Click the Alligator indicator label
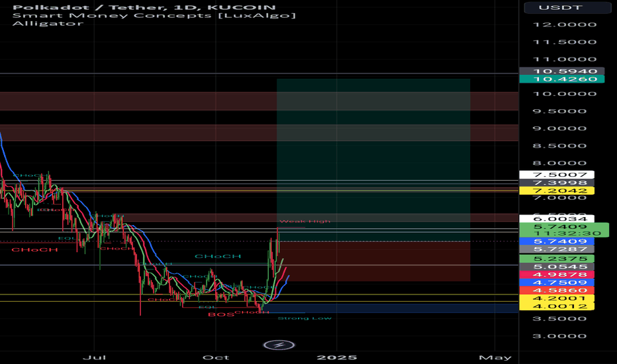Screen dimensions: 617x364 (x=48, y=24)
